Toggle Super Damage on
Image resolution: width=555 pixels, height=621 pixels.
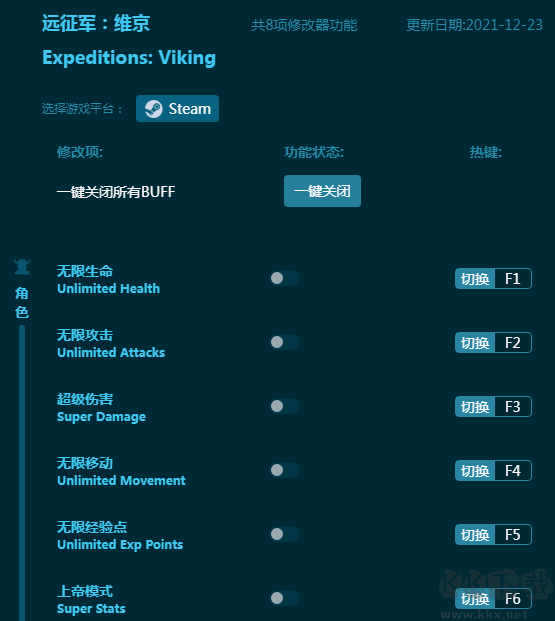click(x=284, y=406)
